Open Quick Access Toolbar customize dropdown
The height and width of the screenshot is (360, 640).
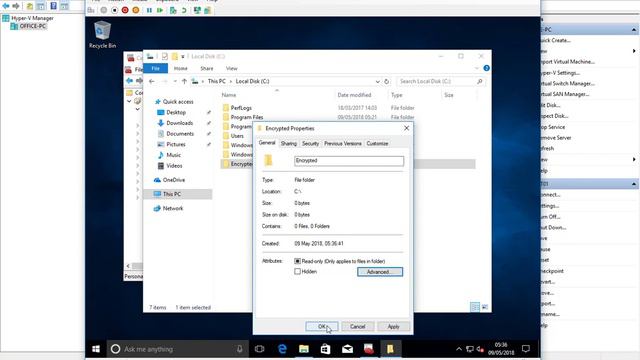pyautogui.click(x=183, y=56)
